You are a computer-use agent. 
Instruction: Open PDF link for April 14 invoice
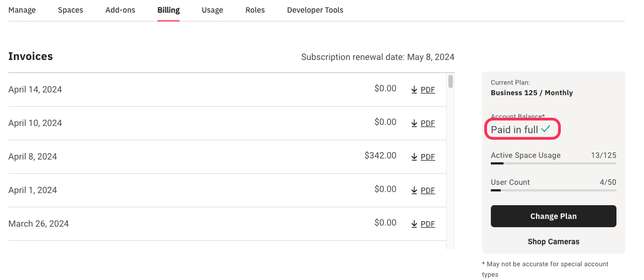[x=427, y=90]
